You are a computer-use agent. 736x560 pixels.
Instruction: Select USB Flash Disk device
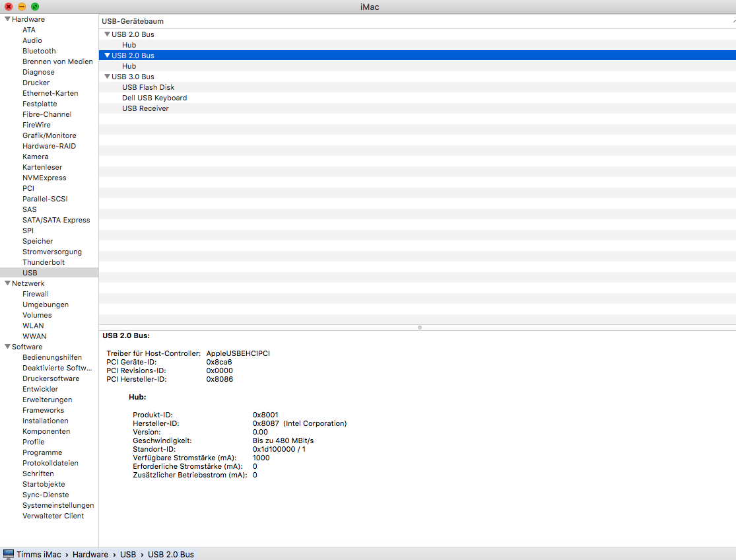click(149, 87)
